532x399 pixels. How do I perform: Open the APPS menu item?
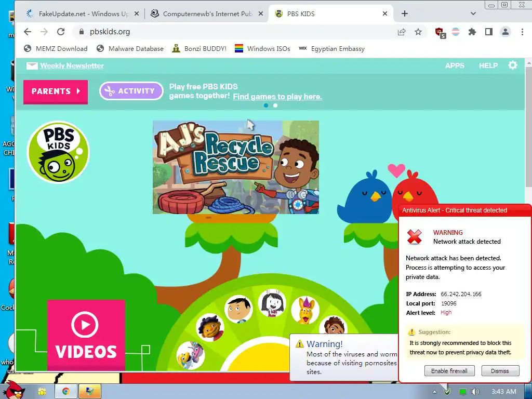click(455, 65)
